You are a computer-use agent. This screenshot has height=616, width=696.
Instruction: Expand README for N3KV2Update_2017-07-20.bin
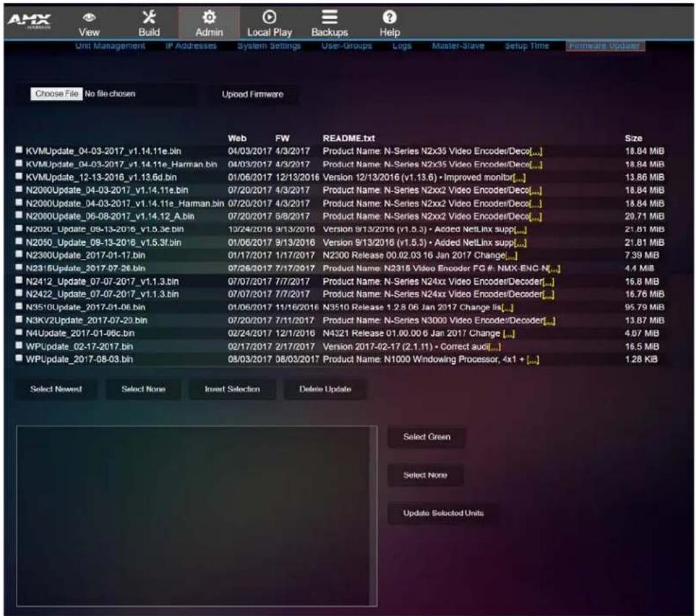point(550,320)
